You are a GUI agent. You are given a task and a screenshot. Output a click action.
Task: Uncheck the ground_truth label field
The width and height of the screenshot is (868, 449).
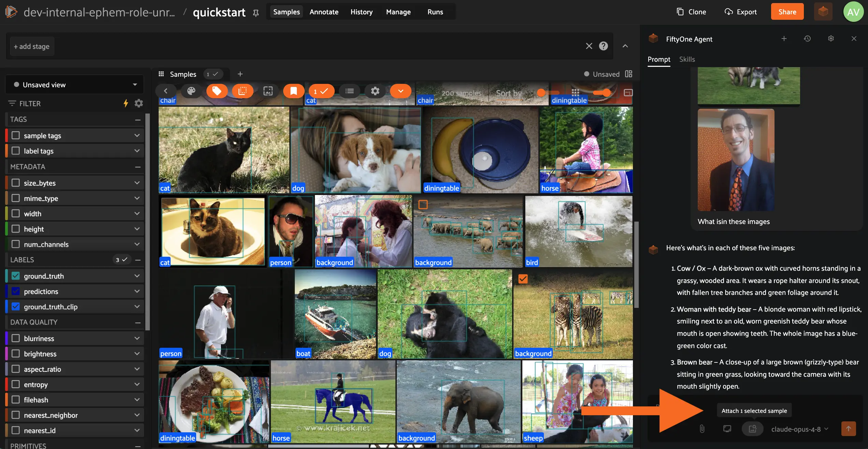[x=16, y=276]
